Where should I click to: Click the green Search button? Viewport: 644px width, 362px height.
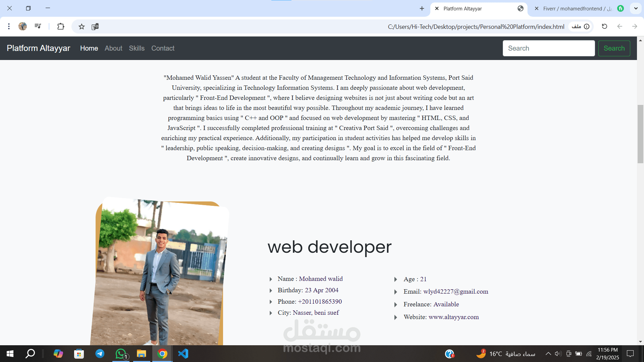tap(614, 48)
